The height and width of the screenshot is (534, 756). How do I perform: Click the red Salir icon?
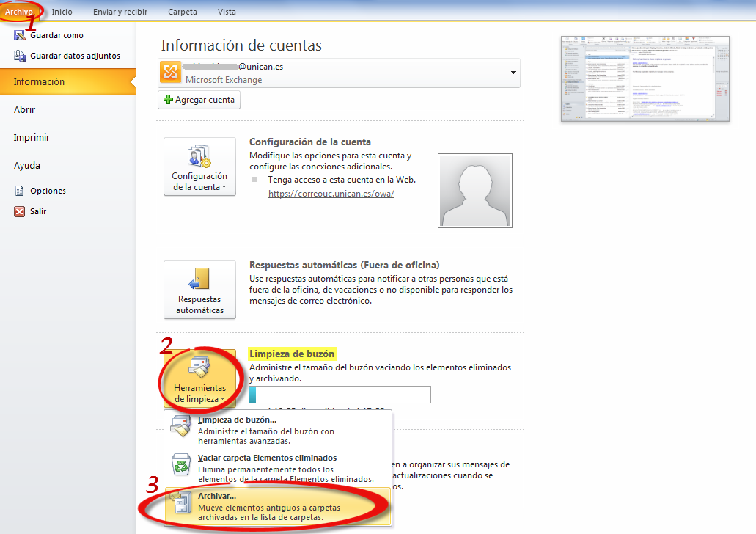coord(19,211)
